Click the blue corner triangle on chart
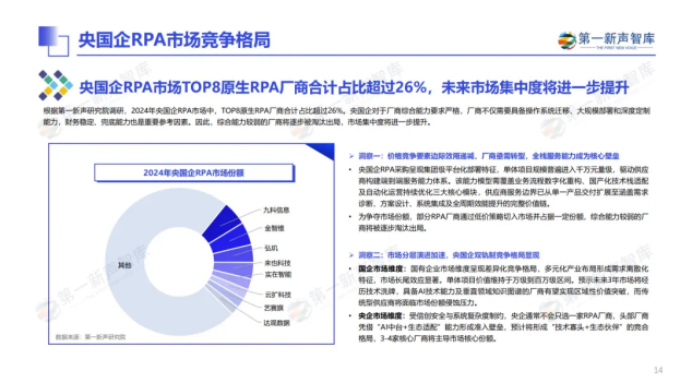The height and width of the screenshot is (383, 692). [321, 152]
